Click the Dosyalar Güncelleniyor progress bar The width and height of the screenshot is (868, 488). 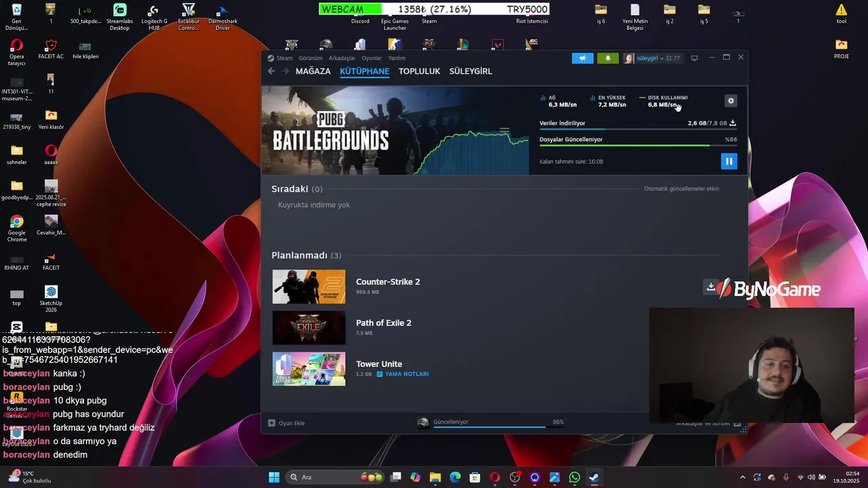pyautogui.click(x=637, y=145)
